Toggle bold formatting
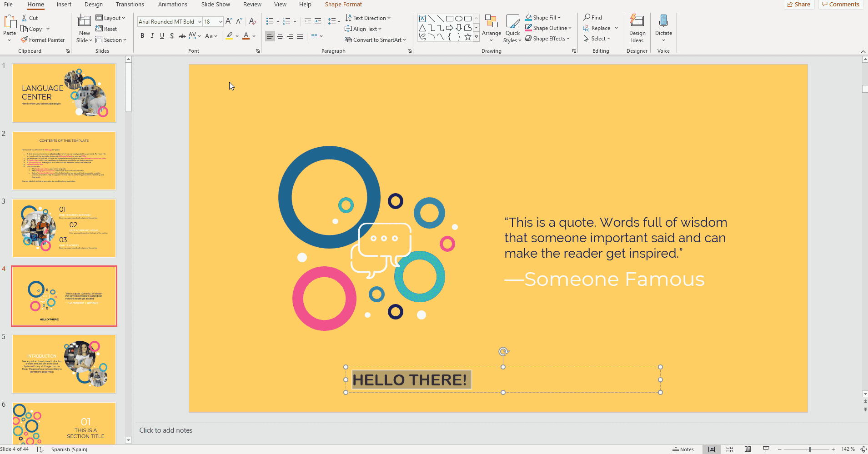The width and height of the screenshot is (868, 454). [x=142, y=36]
